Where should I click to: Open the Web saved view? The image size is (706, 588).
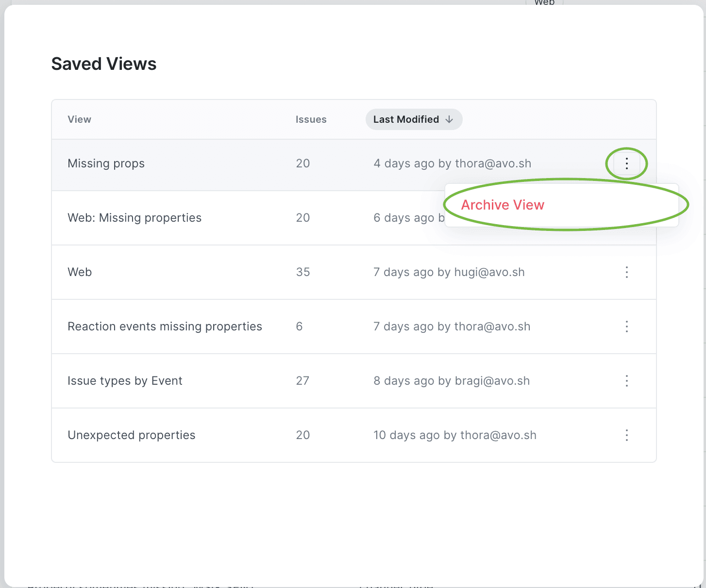pos(80,272)
